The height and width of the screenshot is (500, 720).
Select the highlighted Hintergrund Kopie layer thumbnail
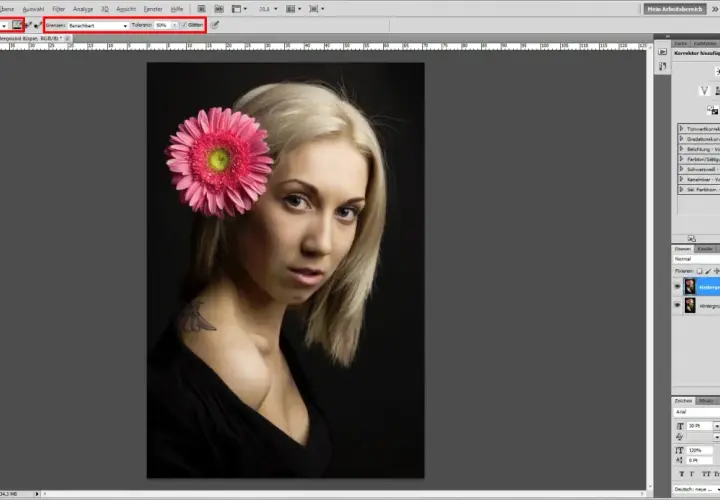pos(690,287)
